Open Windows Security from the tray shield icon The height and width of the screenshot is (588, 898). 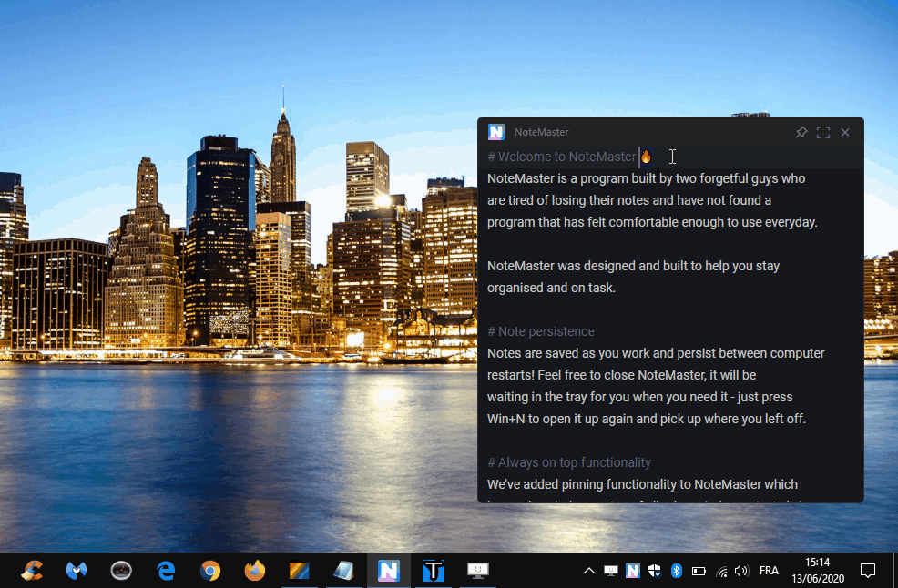coord(654,571)
